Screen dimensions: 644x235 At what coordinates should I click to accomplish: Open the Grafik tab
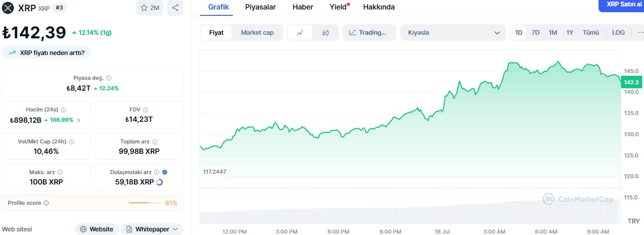(218, 7)
